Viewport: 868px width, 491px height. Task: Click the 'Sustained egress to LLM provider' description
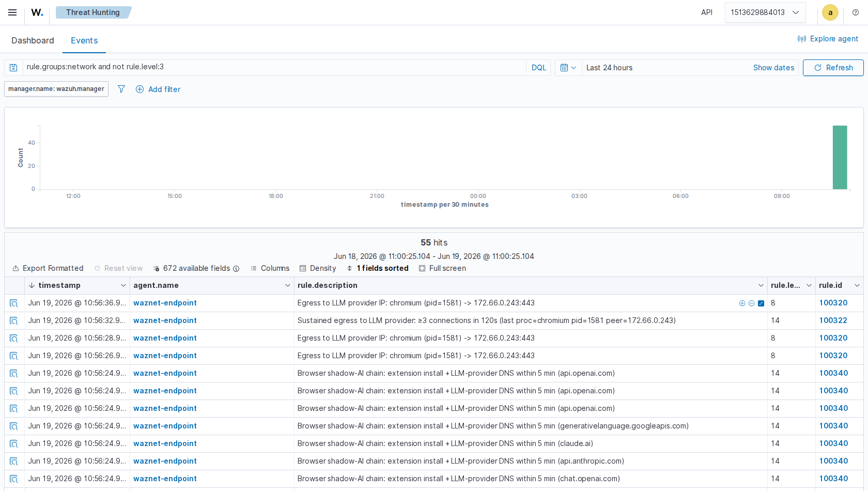pyautogui.click(x=486, y=320)
